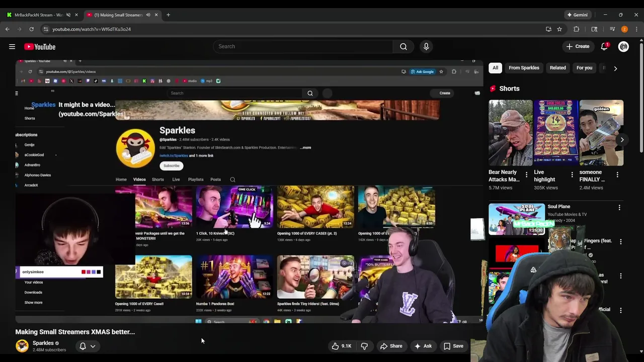Open the Google Lens search icon in toolbar

594,29
